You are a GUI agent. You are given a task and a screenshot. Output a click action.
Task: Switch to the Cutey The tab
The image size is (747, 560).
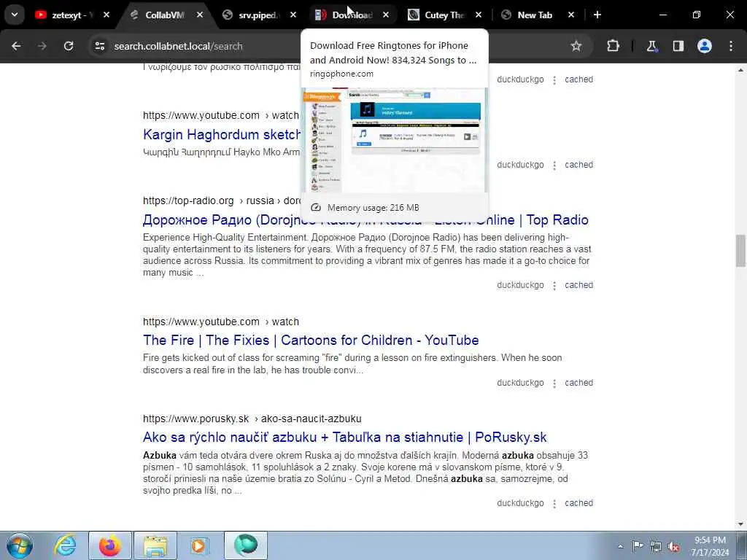pyautogui.click(x=443, y=15)
